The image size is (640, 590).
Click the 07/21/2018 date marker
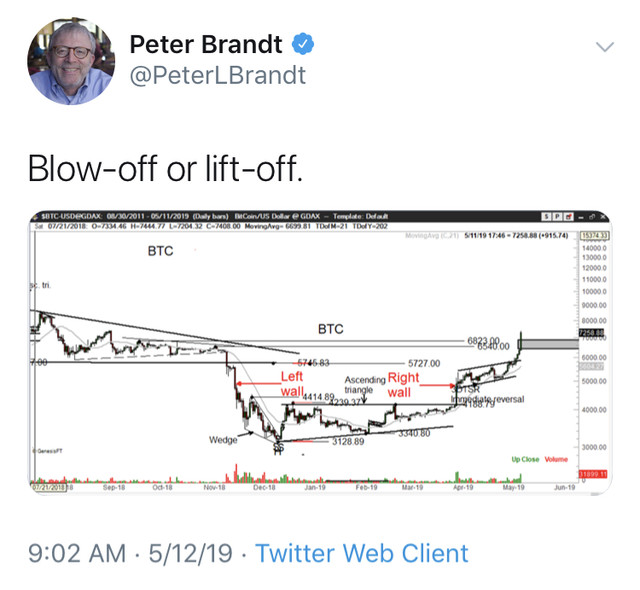(49, 487)
